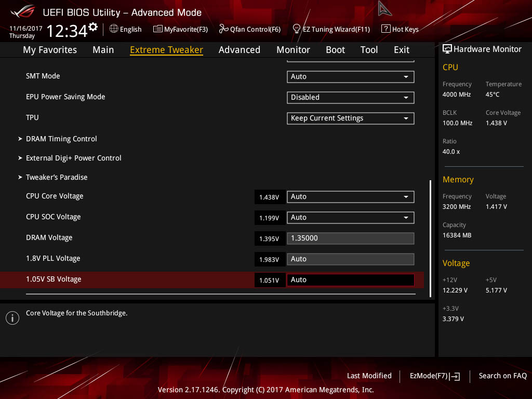Click the 5.177 V reading
Viewport: 532px width, 399px height.
pos(496,290)
